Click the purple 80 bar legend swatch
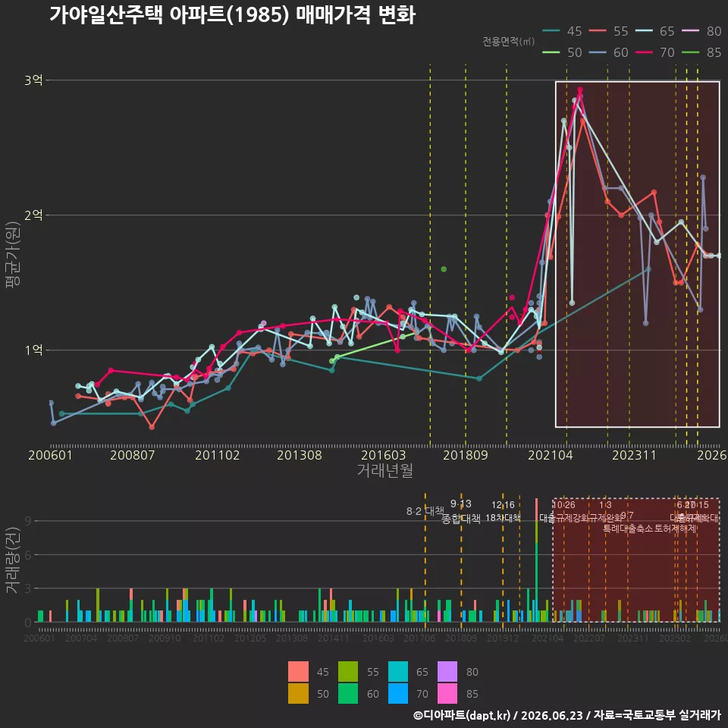The width and height of the screenshot is (728, 728). (447, 671)
